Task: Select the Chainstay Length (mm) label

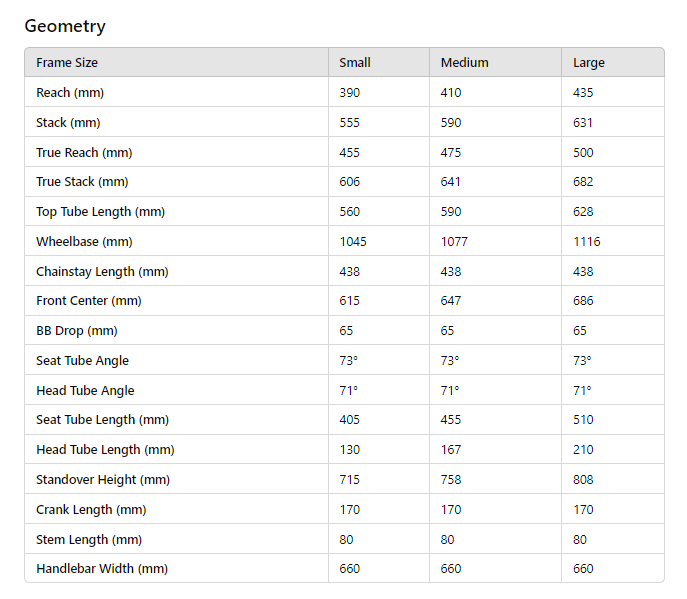Action: (x=102, y=272)
